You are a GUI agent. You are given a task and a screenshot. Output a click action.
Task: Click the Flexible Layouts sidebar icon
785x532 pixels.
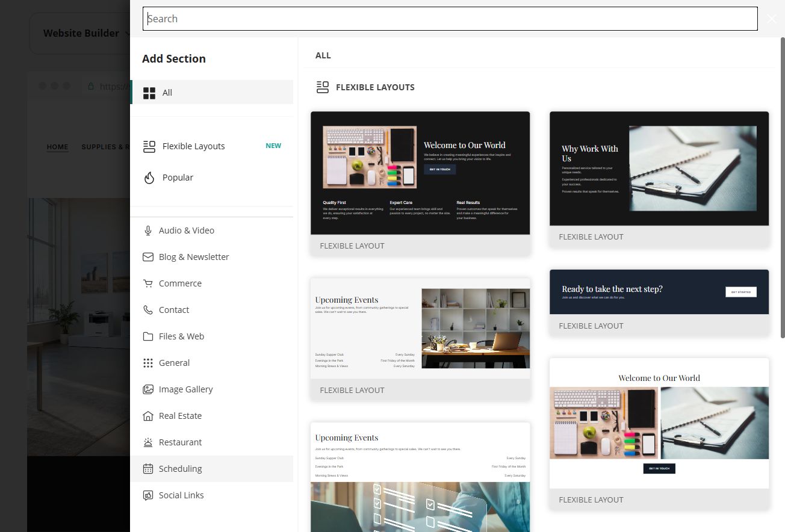pyautogui.click(x=149, y=146)
